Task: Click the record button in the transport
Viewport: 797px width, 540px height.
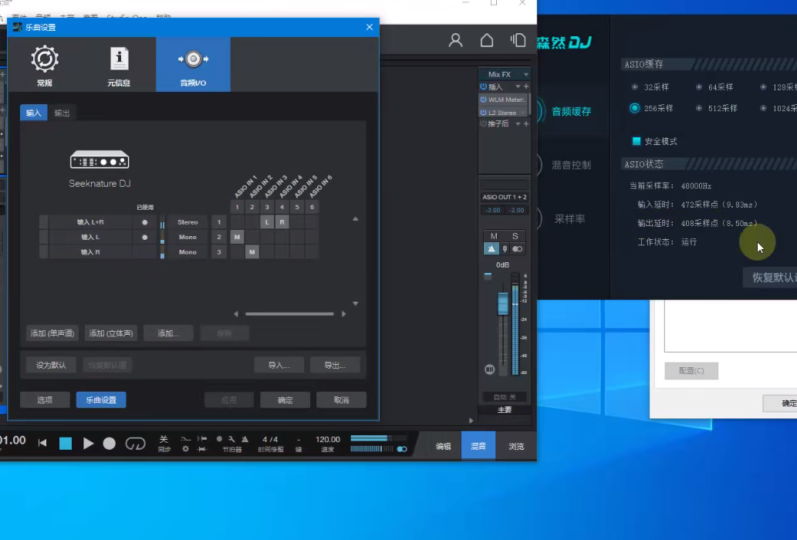Action: (110, 443)
